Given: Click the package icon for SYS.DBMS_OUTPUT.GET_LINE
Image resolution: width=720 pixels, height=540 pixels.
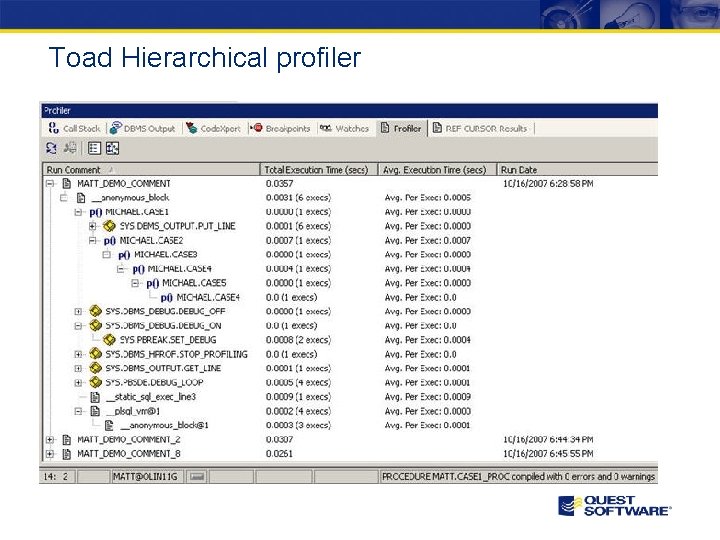Looking at the screenshot, I should click(x=95, y=368).
